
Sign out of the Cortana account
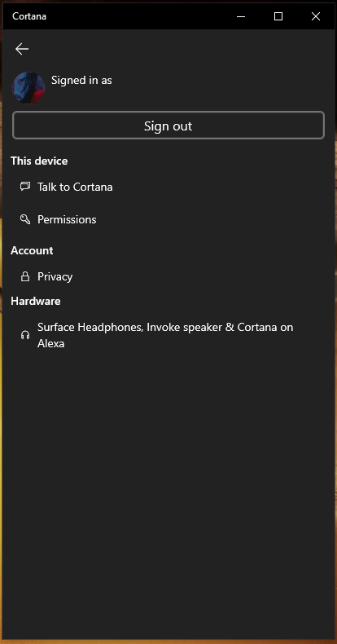[x=168, y=126]
